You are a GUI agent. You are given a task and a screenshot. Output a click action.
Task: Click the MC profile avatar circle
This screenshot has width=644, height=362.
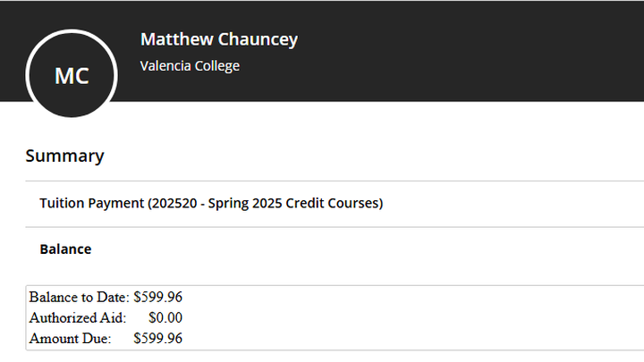point(72,73)
